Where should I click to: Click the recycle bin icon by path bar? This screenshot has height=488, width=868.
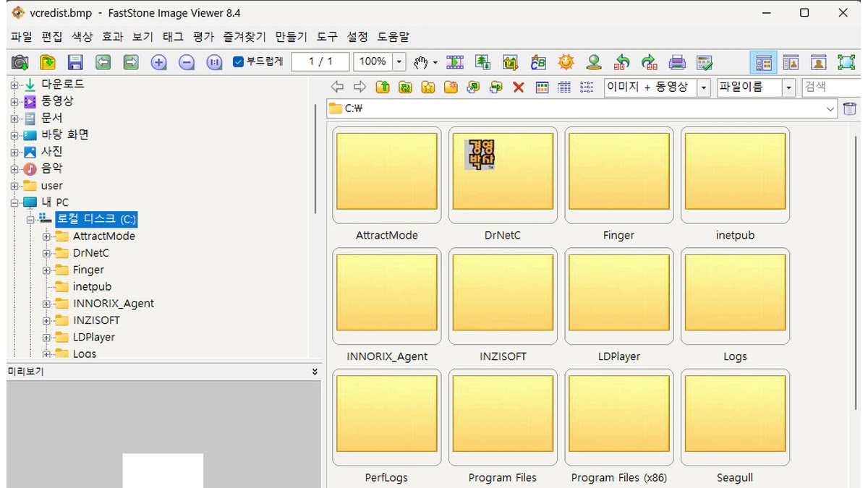coord(850,109)
